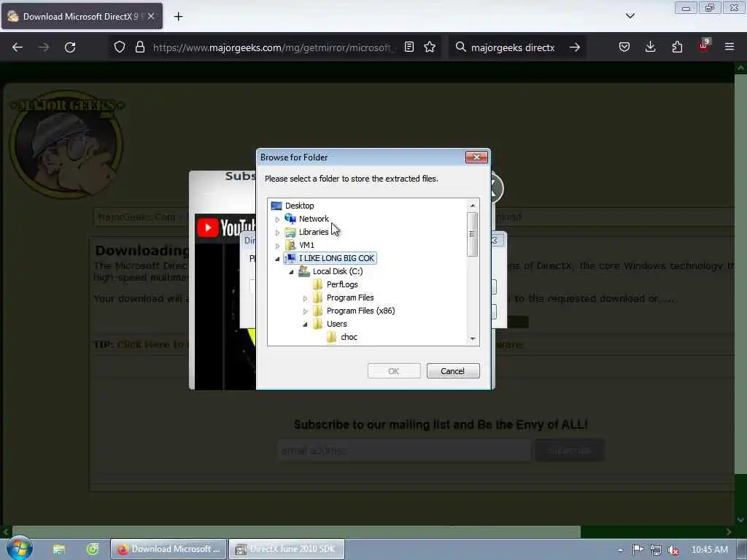Screen dimensions: 747x560
Task: Click the site padlock icon
Action: (139, 47)
